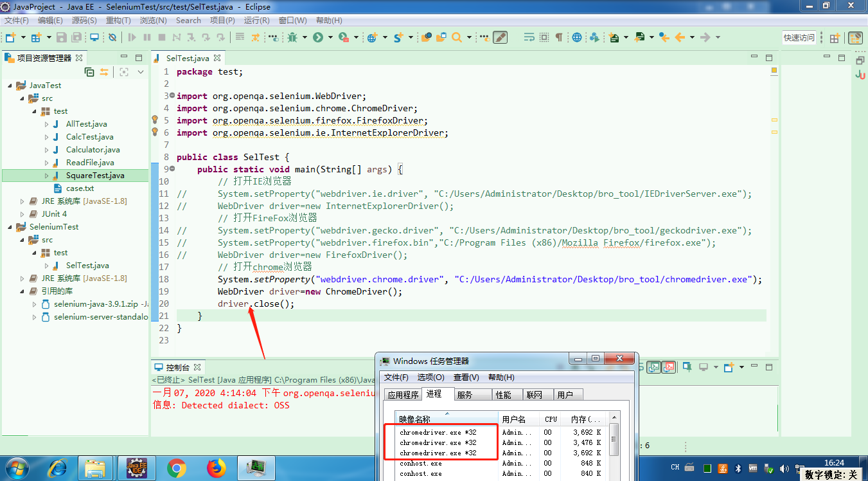Click the Skip All Breakpoints icon
The width and height of the screenshot is (868, 481).
tap(112, 37)
